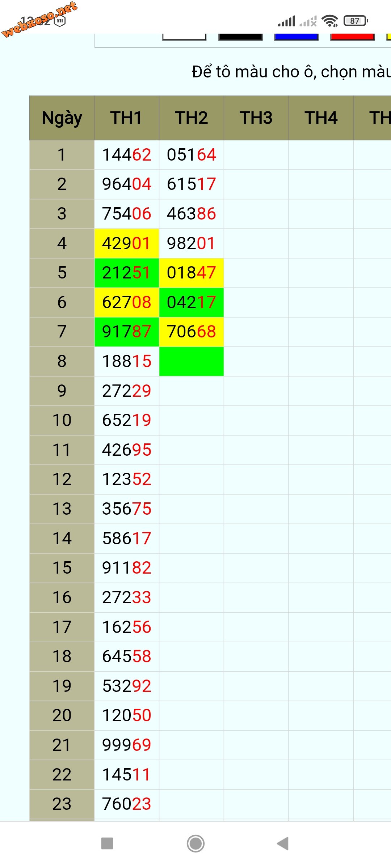Tap the Wi-Fi status icon
Viewport: 391px width, 868px height.
tap(330, 21)
